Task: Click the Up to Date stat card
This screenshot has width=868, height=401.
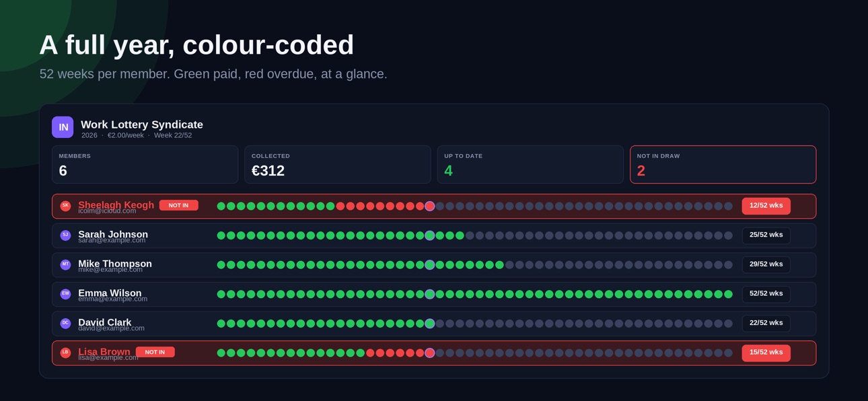Action: 530,165
